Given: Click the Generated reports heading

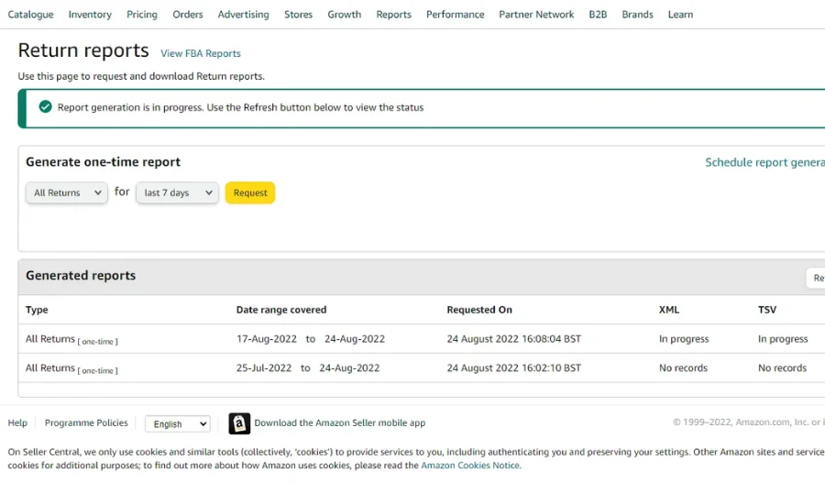Looking at the screenshot, I should point(81,276).
